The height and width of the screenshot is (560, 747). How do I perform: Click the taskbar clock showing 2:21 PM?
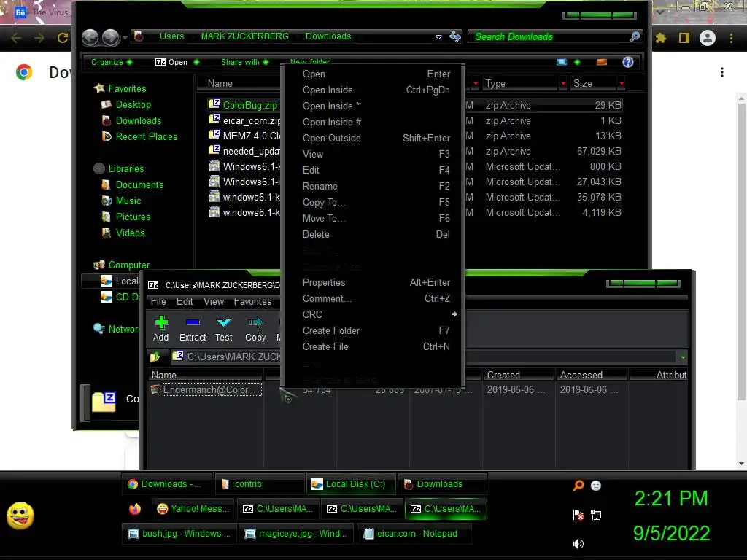(671, 499)
